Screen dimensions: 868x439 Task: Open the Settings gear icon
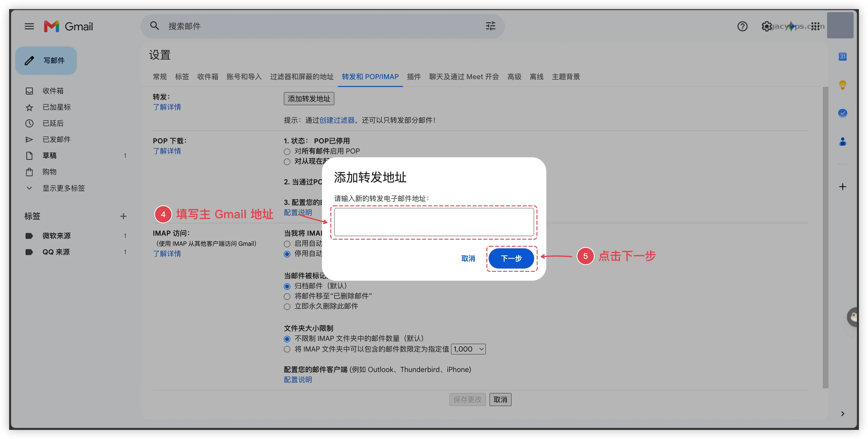point(767,26)
